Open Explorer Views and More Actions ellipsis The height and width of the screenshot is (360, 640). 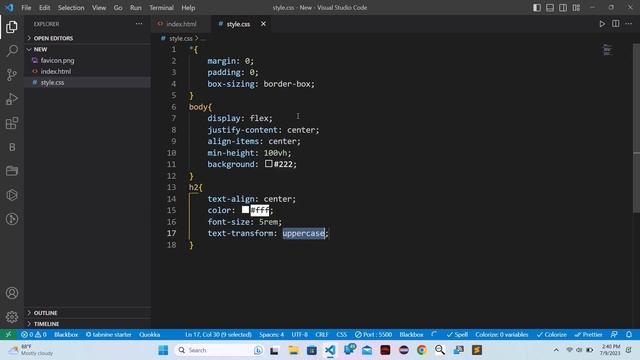[x=139, y=24]
